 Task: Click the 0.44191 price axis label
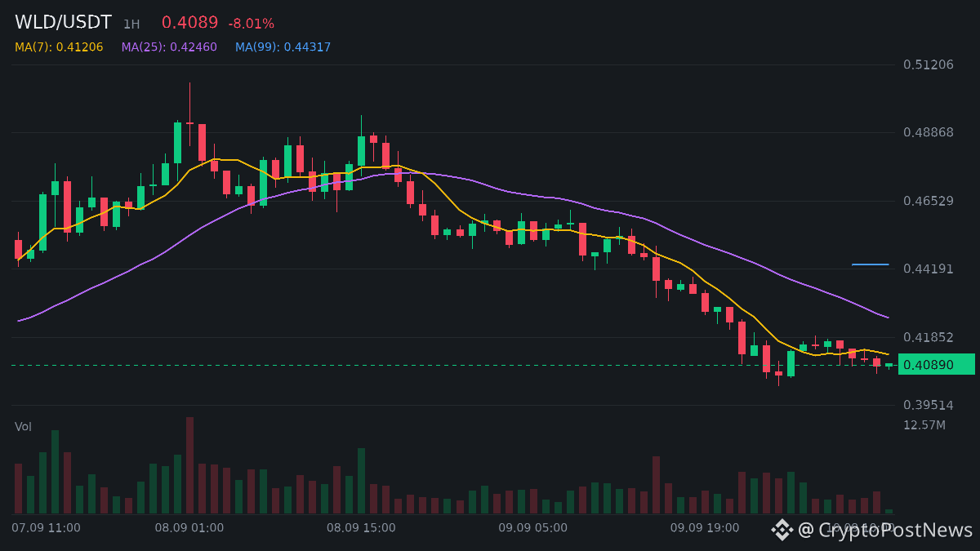(x=929, y=269)
